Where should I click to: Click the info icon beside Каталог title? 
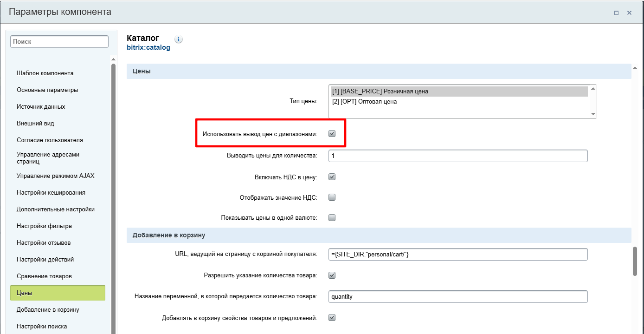pos(179,39)
